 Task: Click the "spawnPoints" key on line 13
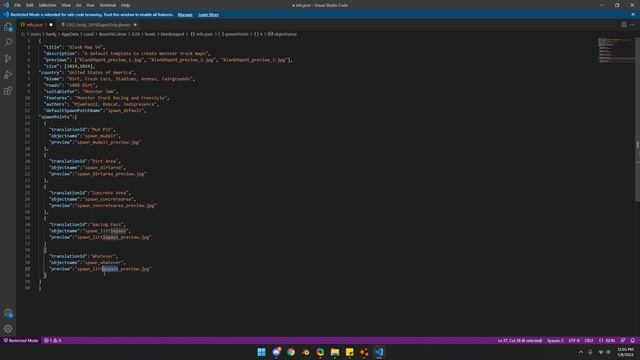click(x=56, y=117)
